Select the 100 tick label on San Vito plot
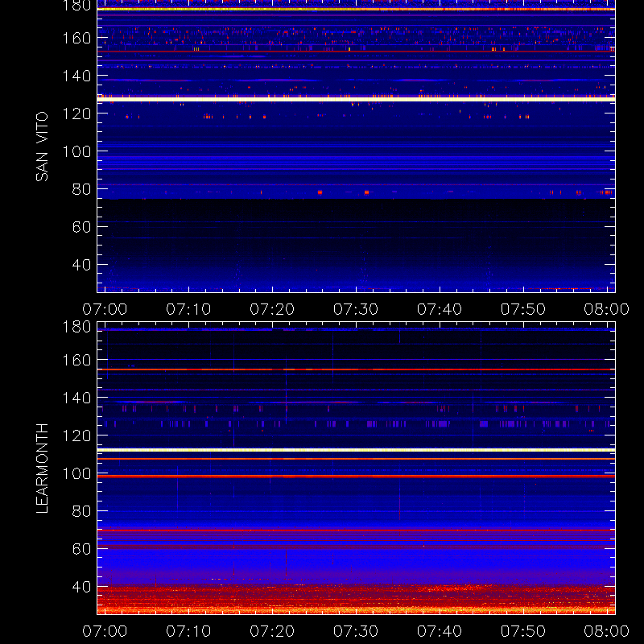This screenshot has width=644, height=644. 76,151
